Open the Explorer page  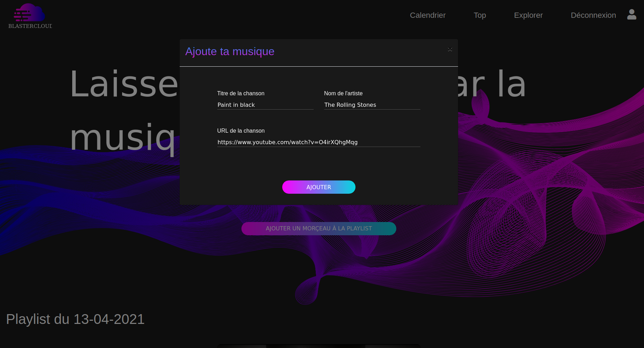pyautogui.click(x=528, y=15)
